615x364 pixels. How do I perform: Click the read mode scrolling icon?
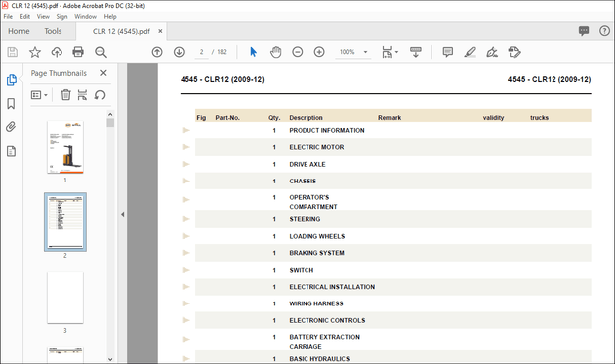click(416, 52)
